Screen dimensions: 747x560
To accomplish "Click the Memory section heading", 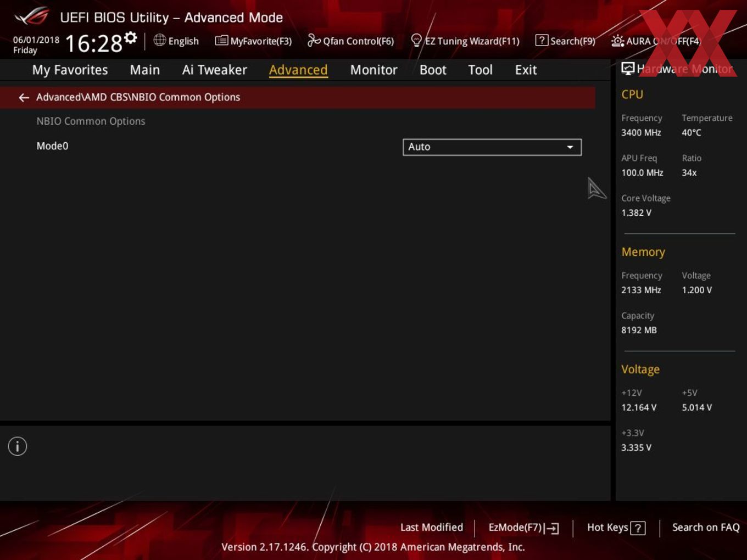I will 643,252.
